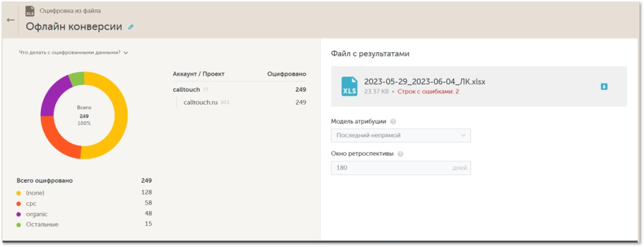Click the blue XLS file icon
Viewport: 644px width, 247px height.
click(350, 86)
